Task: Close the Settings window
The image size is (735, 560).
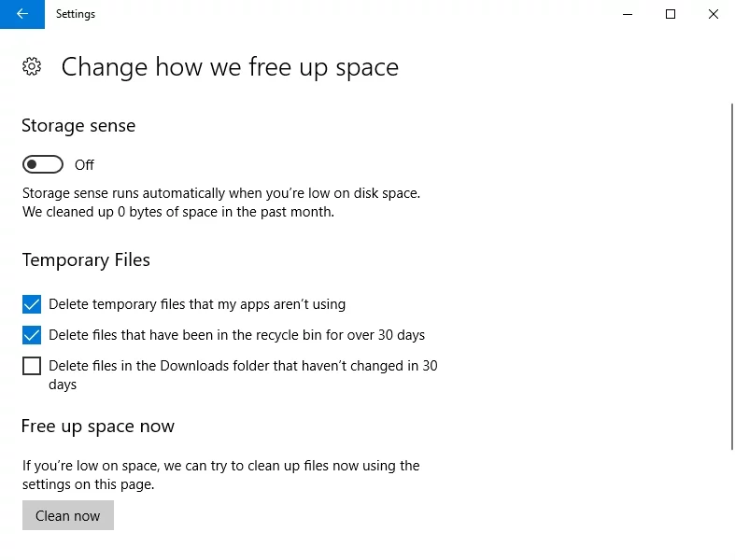Action: [714, 14]
